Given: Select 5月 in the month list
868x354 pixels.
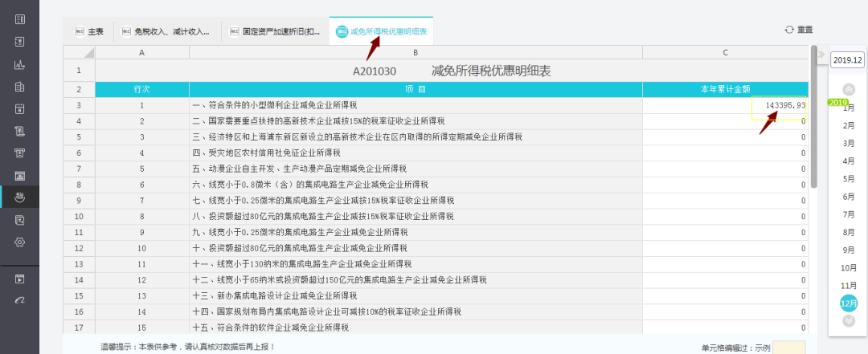Looking at the screenshot, I should [x=849, y=179].
